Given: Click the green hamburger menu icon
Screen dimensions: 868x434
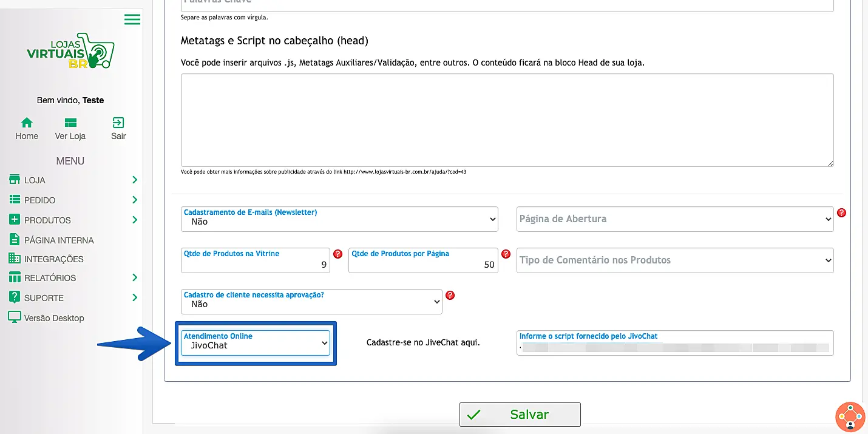Looking at the screenshot, I should (x=132, y=19).
